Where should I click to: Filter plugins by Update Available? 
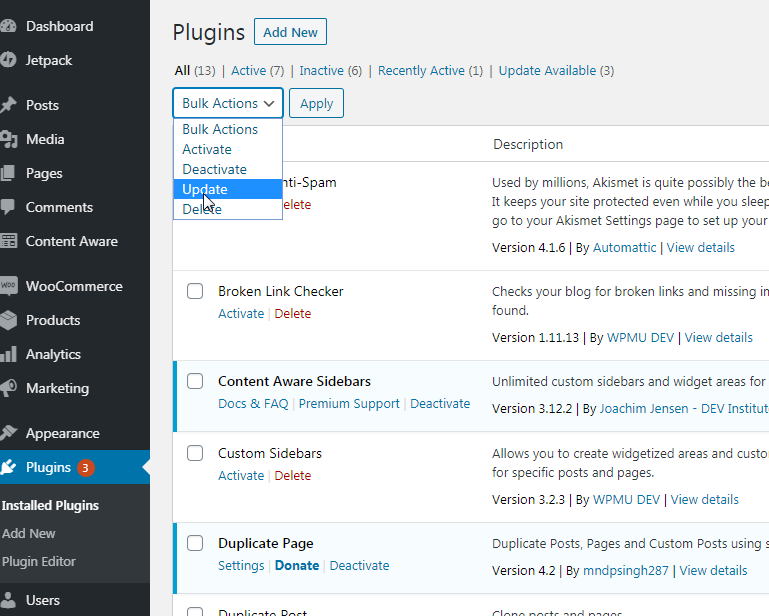point(547,71)
